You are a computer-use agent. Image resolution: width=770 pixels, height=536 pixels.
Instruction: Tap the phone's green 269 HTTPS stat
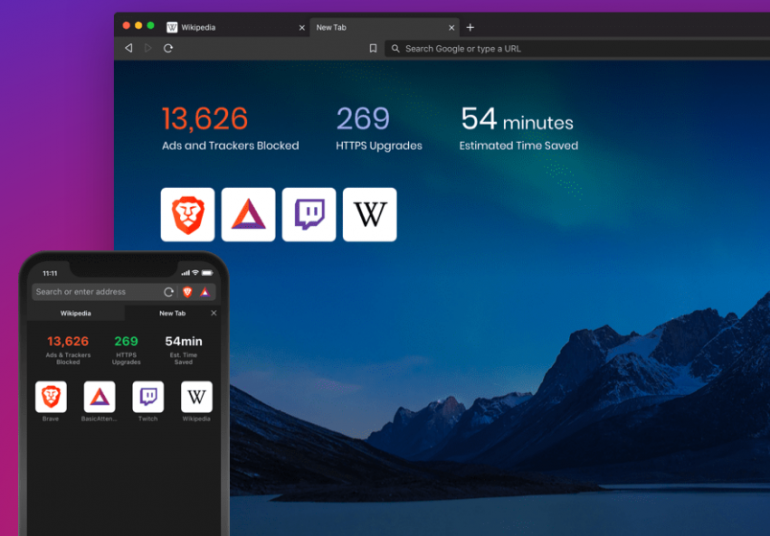pyautogui.click(x=126, y=350)
